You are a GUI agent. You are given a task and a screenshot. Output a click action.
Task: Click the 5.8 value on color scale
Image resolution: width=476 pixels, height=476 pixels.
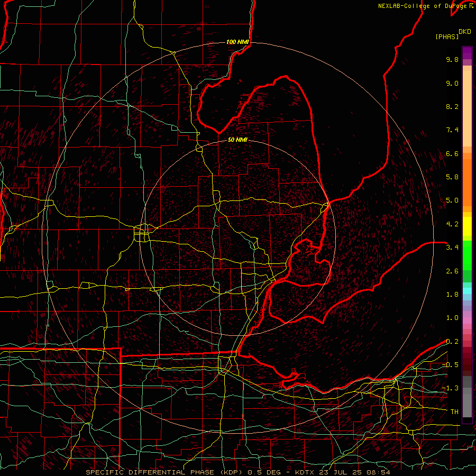click(x=452, y=177)
